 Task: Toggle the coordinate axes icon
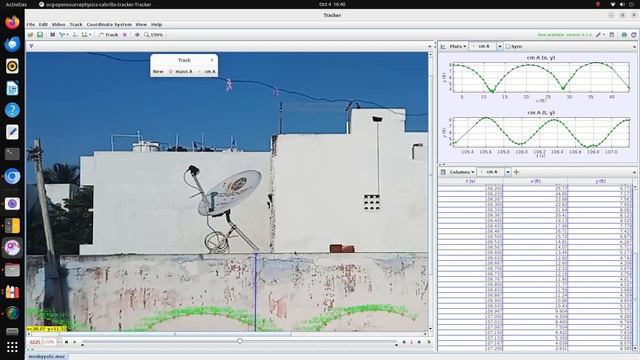pyautogui.click(x=75, y=35)
